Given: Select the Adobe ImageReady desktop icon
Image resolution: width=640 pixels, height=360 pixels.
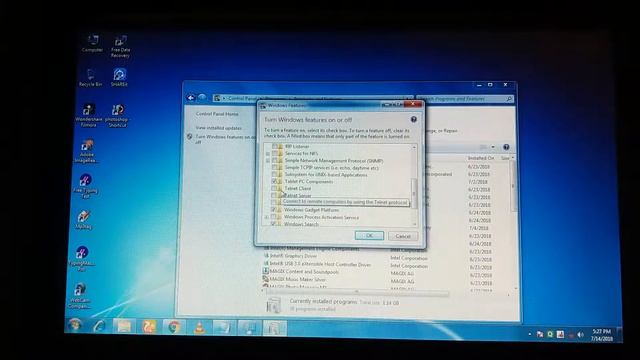Looking at the screenshot, I should click(x=86, y=151).
